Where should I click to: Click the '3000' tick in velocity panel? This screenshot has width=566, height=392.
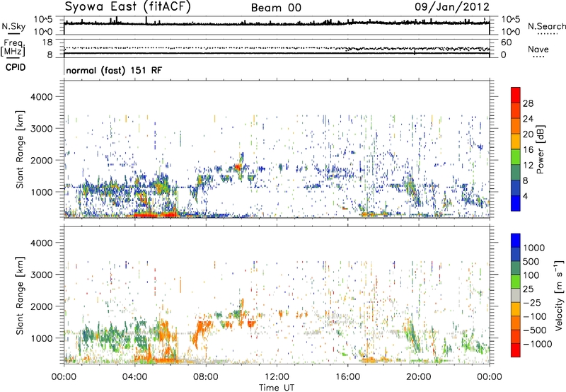pyautogui.click(x=42, y=275)
